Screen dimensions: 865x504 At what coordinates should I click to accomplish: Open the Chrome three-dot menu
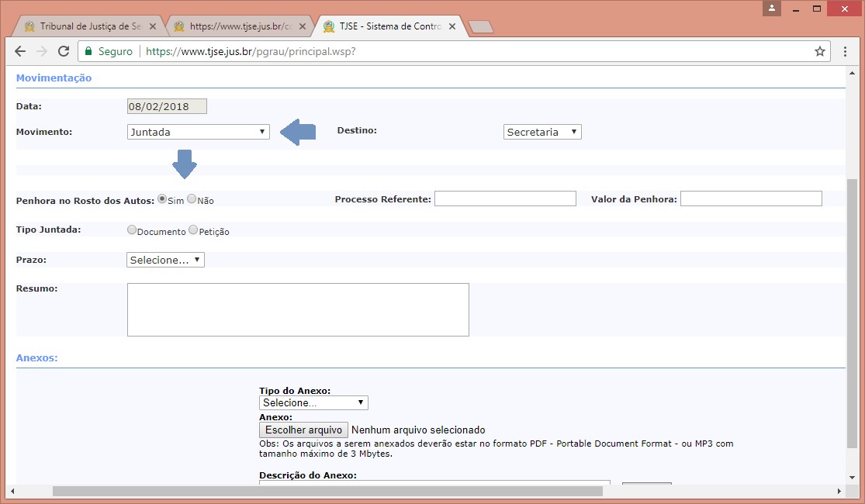pos(846,51)
